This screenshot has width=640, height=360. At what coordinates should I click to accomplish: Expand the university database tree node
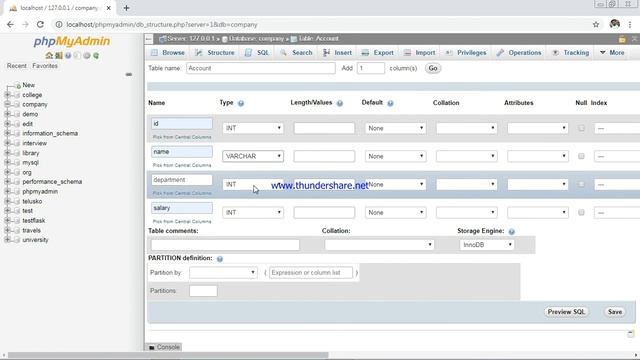pyautogui.click(x=7, y=240)
